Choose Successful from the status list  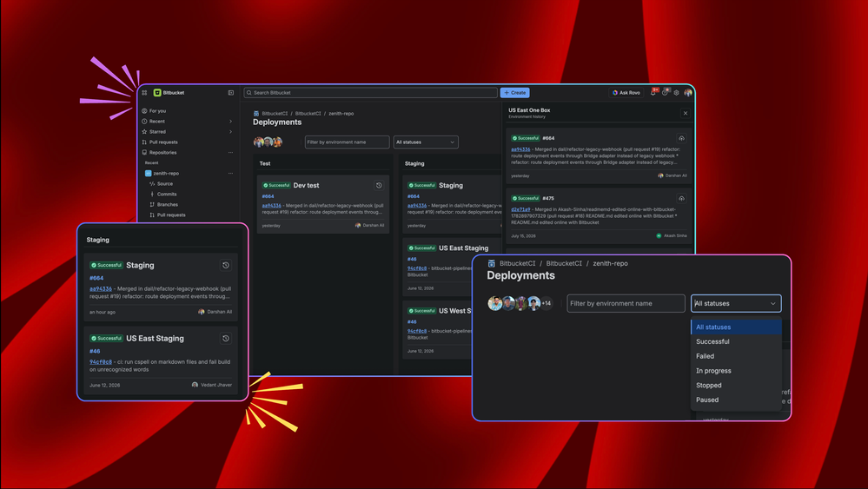click(736, 342)
